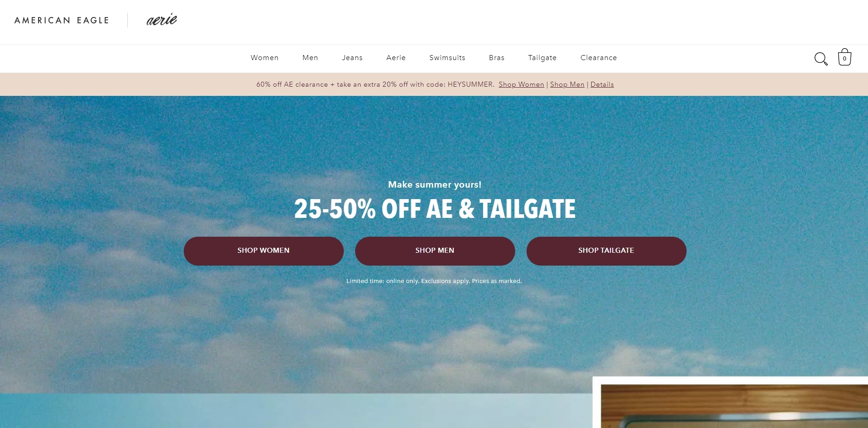
Task: Click the 25-50% OFF headline banner
Action: 435,209
